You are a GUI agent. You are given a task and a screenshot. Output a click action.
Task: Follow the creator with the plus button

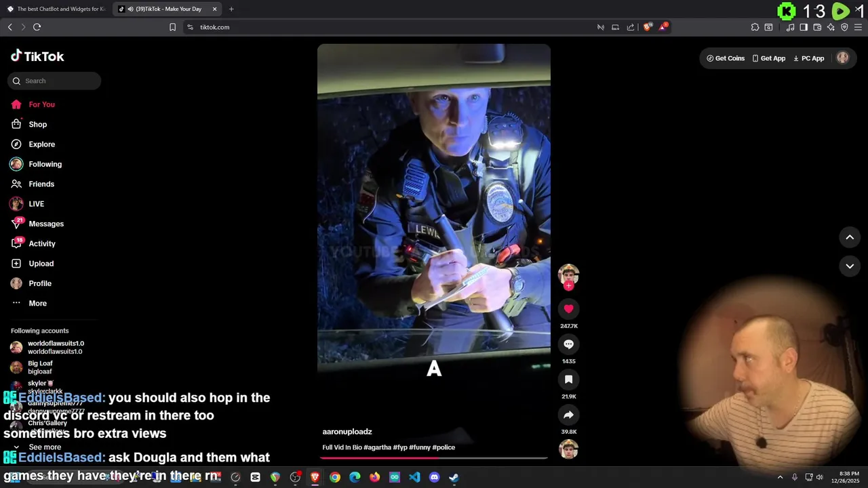[568, 286]
